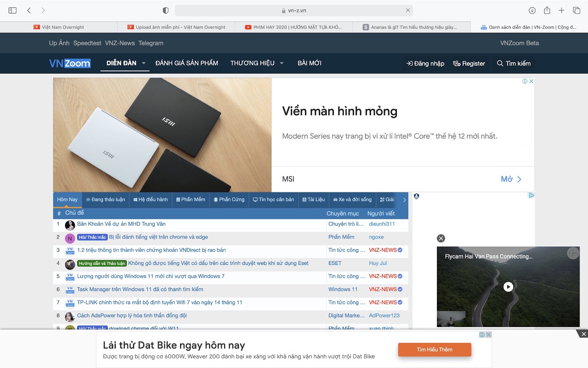Open the privacy shield icon near address bar
588x368 pixels.
click(x=166, y=10)
